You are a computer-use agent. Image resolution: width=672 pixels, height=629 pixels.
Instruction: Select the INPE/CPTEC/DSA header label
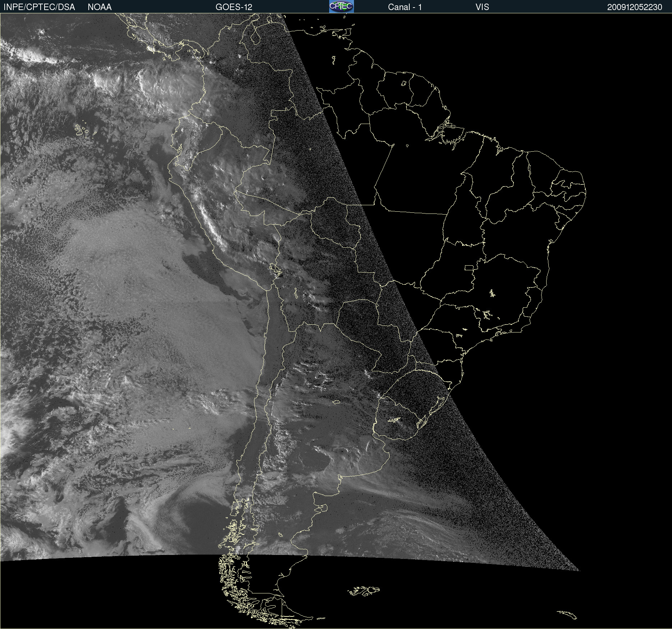pos(39,7)
